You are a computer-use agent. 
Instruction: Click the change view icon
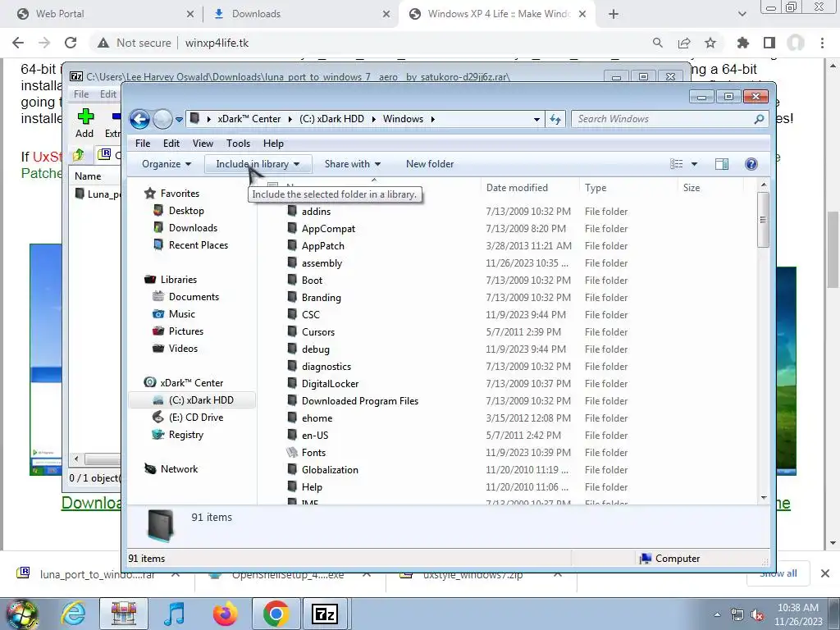[677, 164]
